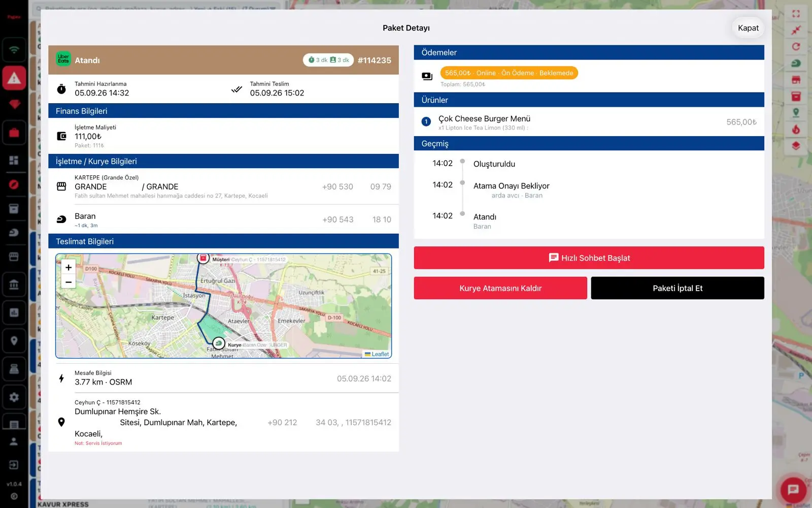Click the logout icon in sidebar

14,465
